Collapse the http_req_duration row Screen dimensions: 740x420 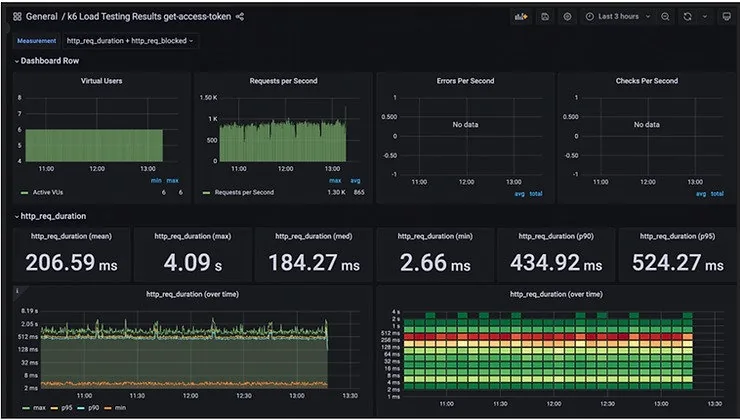[50, 216]
